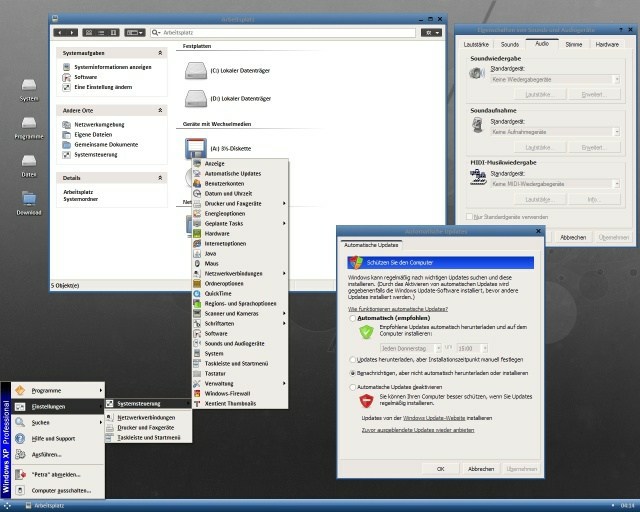The height and width of the screenshot is (512, 640).
Task: Select Benachrichtigen, aber nicht automatisch herunterladen option
Action: point(353,373)
